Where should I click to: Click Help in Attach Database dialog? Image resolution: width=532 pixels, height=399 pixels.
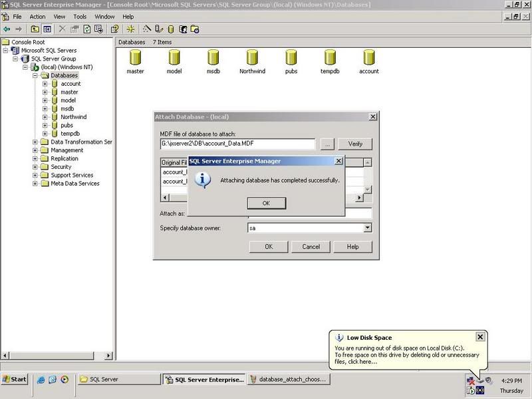pos(353,247)
